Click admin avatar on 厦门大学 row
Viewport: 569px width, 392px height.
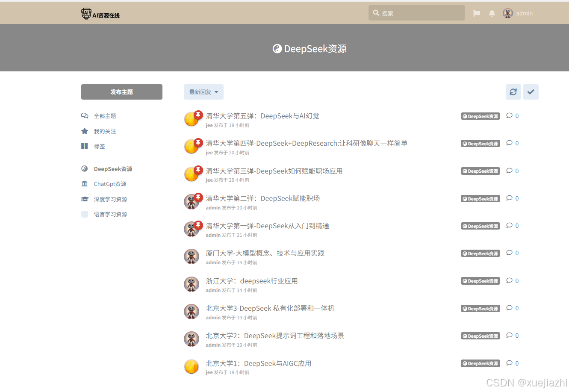tap(192, 256)
